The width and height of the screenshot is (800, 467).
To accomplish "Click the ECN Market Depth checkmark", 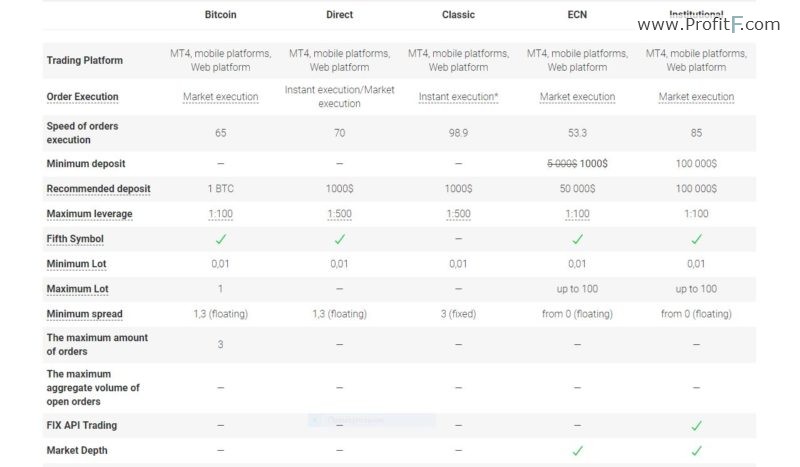I will pos(577,451).
